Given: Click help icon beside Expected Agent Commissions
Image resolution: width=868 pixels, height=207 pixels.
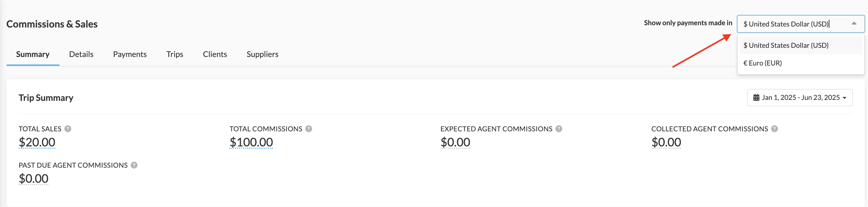Looking at the screenshot, I should (x=559, y=129).
